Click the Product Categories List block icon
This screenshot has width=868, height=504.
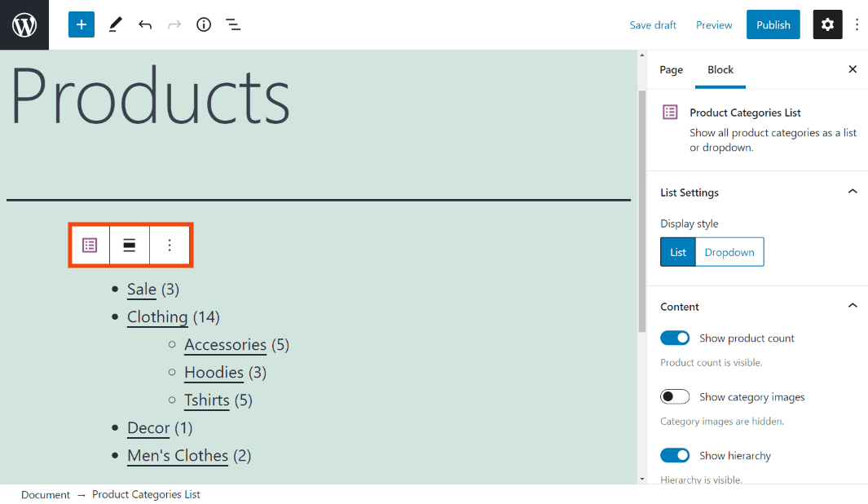click(90, 245)
